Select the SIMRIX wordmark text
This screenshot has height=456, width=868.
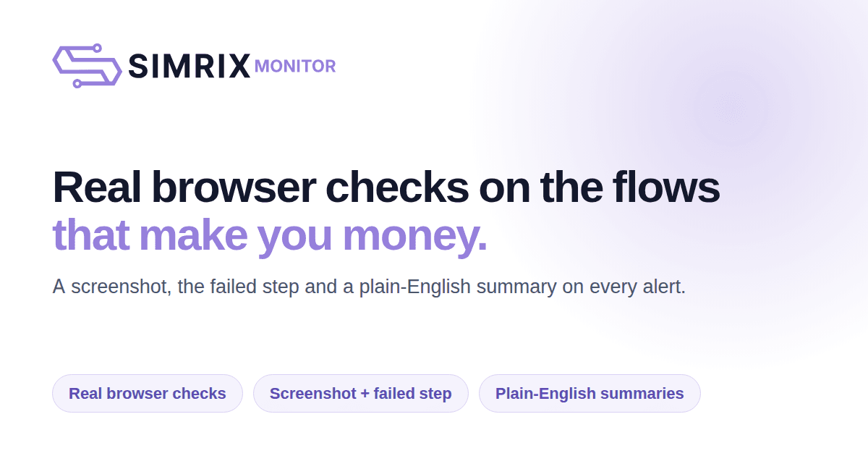click(x=190, y=67)
